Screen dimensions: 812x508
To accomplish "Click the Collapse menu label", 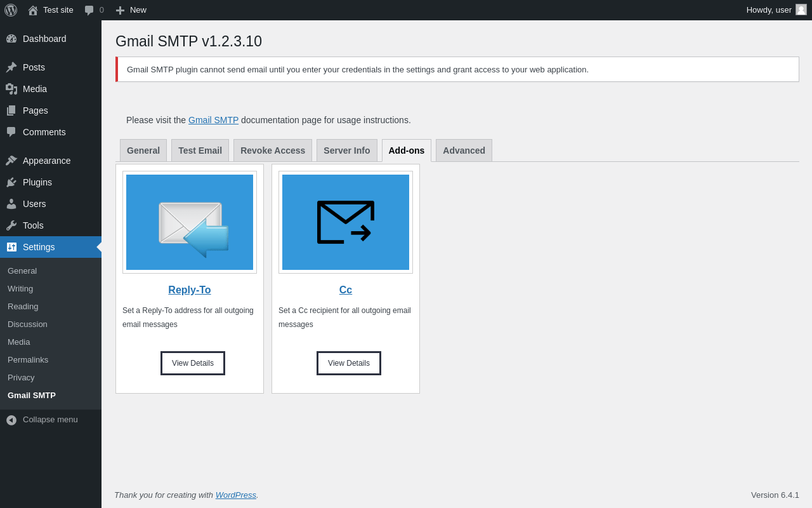I will point(50,420).
